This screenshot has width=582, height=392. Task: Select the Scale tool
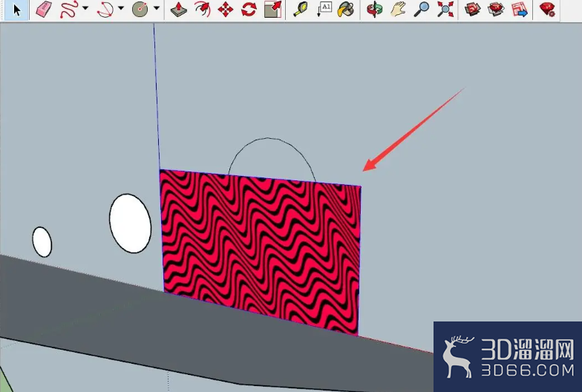pos(272,9)
